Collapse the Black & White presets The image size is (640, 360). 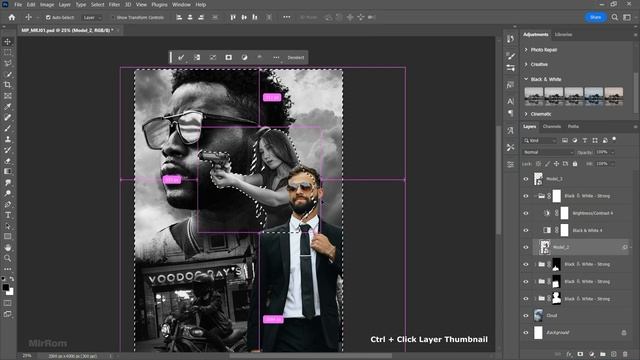point(526,79)
